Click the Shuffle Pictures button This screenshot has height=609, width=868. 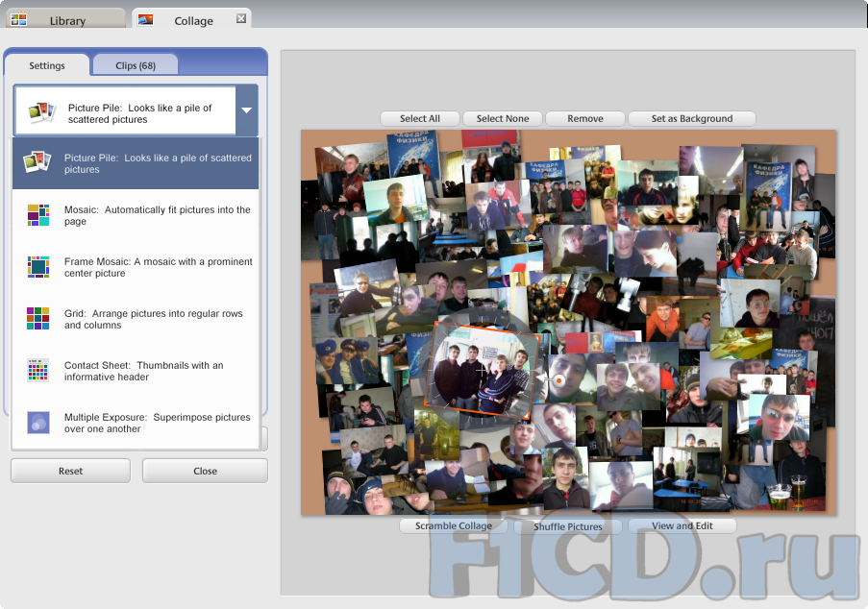pos(567,526)
